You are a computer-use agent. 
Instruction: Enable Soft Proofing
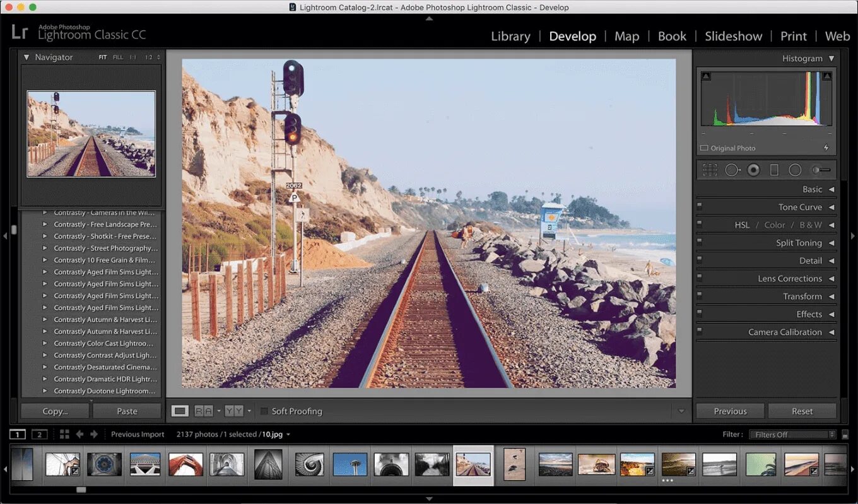(x=264, y=411)
